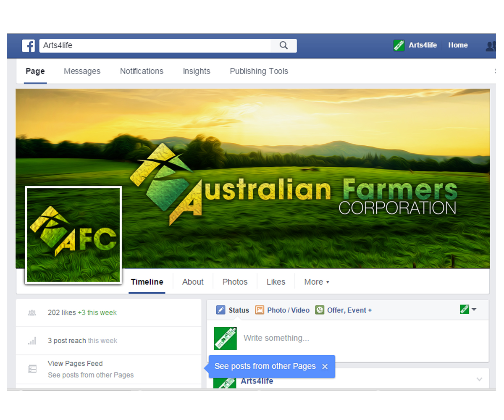Click the Photo / Video composer option
Viewport: 504px width, 420px height.
coord(282,310)
